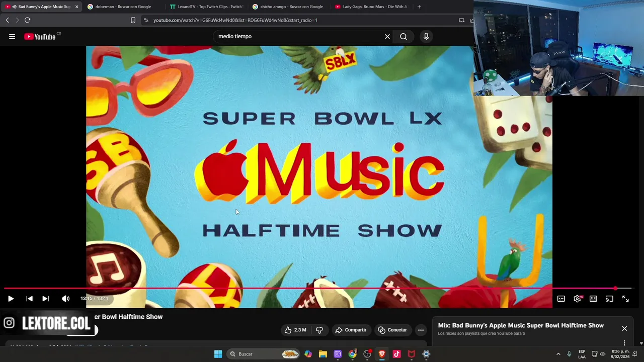Open the ESP LAA language switcher
644x362 pixels.
582,354
